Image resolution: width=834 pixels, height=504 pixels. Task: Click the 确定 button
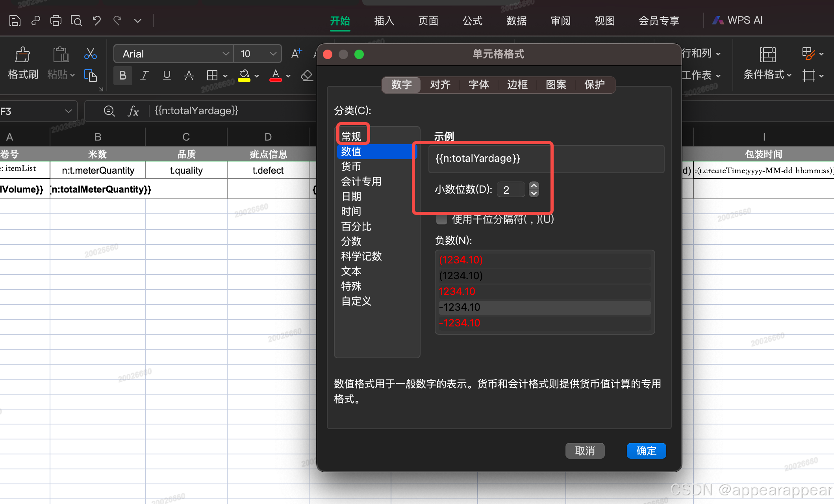coord(646,451)
